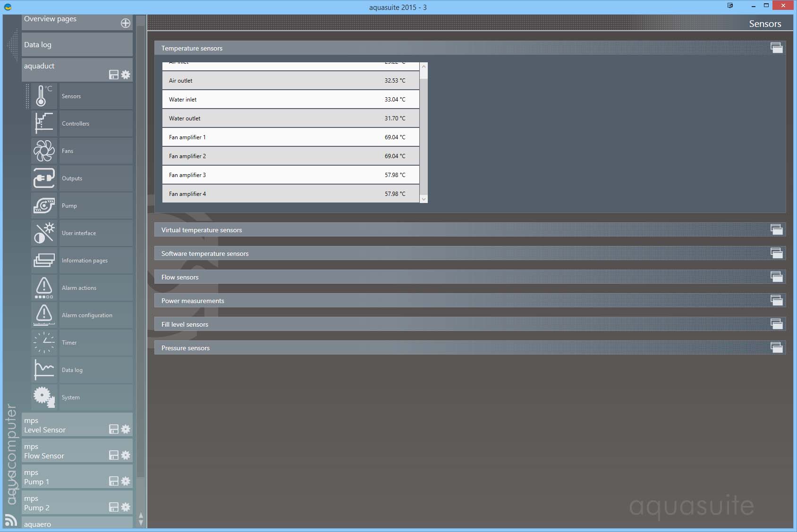Screen dimensions: 797x532
Task: Click the RSS feed icon
Action: pos(11,520)
